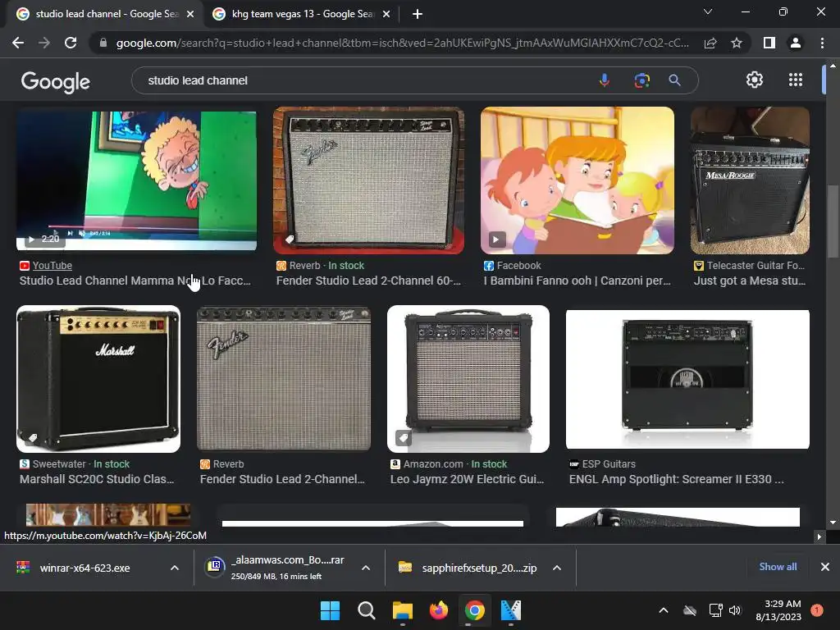Viewport: 840px width, 630px height.
Task: Close the 'studio lead channel' tab
Action: coord(190,14)
